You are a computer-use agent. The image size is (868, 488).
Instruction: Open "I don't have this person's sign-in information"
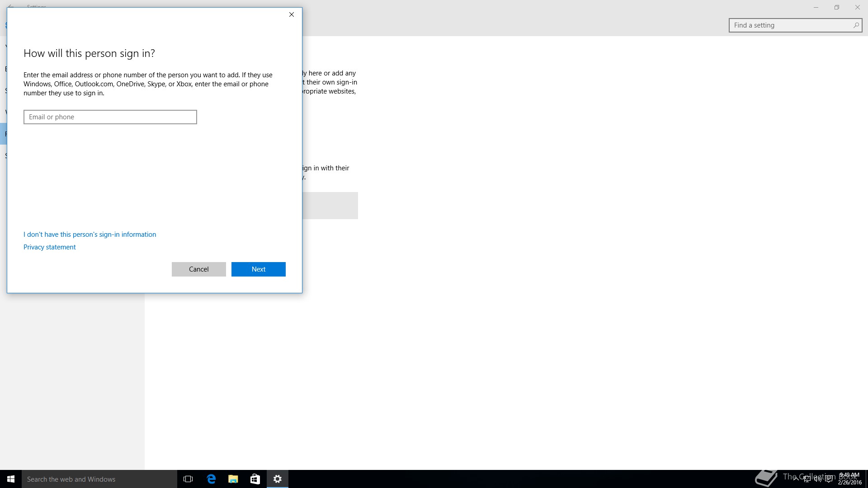coord(90,235)
